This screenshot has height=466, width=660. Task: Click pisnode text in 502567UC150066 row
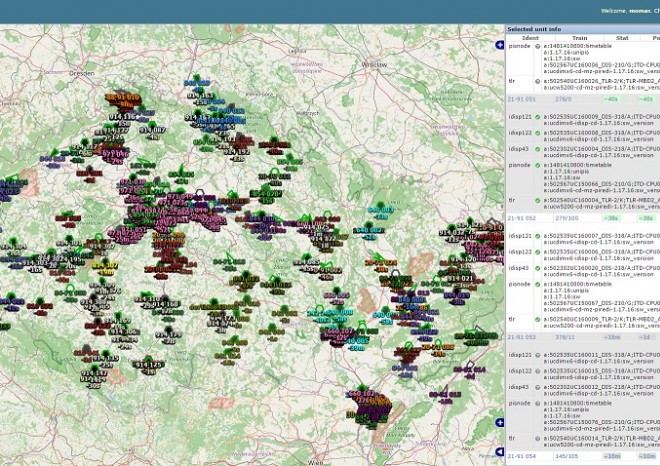pyautogui.click(x=519, y=165)
